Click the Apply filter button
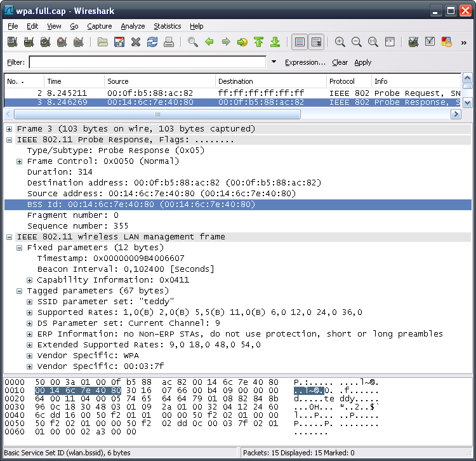 [363, 62]
